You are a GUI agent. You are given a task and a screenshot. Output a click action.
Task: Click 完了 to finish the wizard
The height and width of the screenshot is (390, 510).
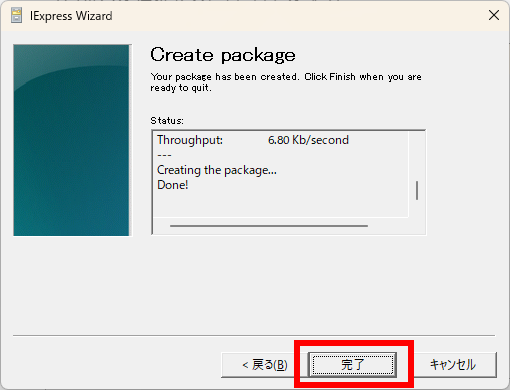353,365
